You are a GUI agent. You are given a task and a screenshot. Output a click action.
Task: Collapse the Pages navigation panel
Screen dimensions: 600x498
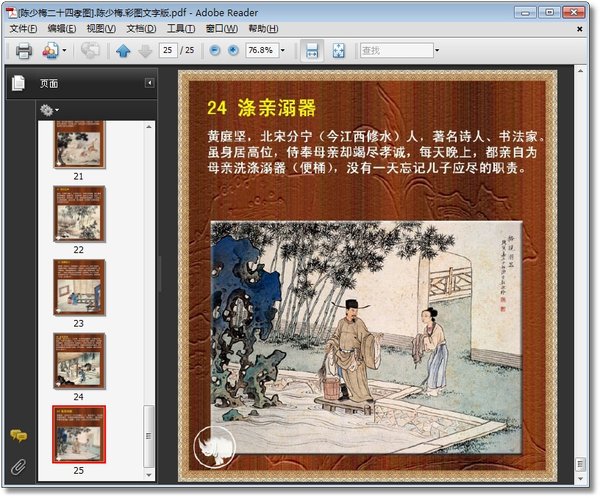point(149,83)
